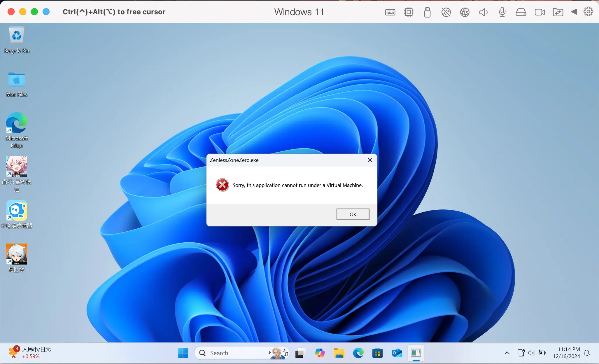The height and width of the screenshot is (364, 599).
Task: Open Microsoft Edge from the taskbar
Action: pyautogui.click(x=358, y=353)
